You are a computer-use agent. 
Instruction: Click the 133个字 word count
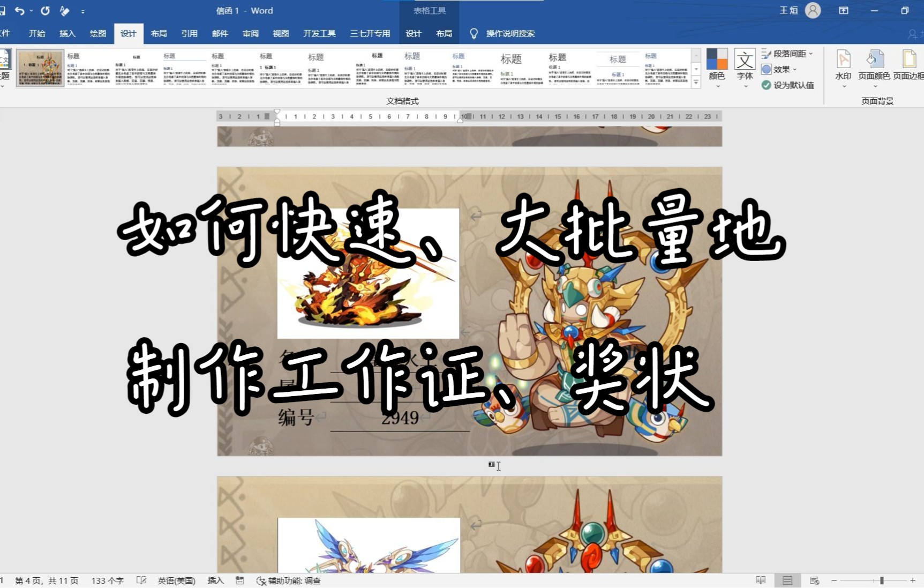point(108,580)
